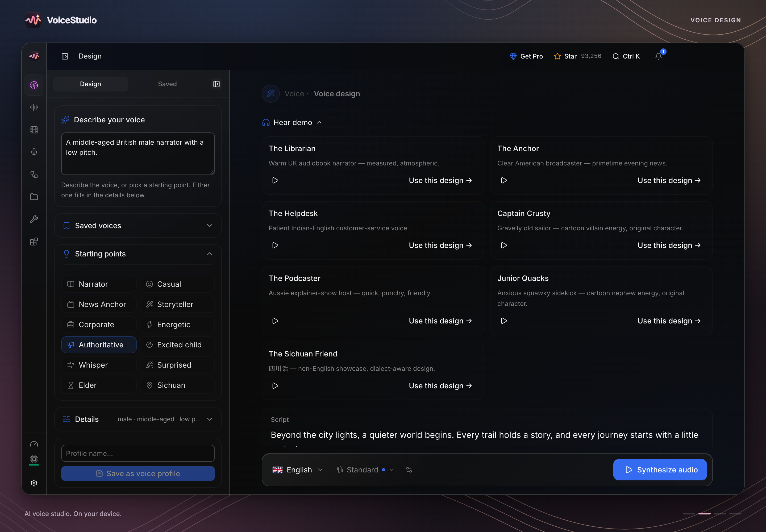Screen dimensions: 766x532
Task: Click Save as voice profile
Action: pyautogui.click(x=138, y=473)
